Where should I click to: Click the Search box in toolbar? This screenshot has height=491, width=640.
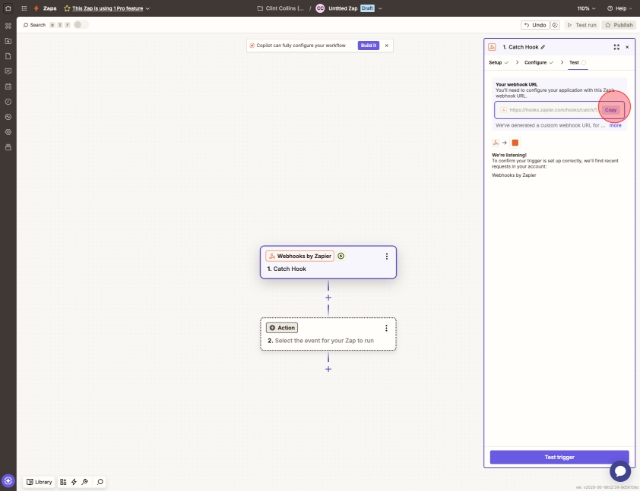click(35, 25)
